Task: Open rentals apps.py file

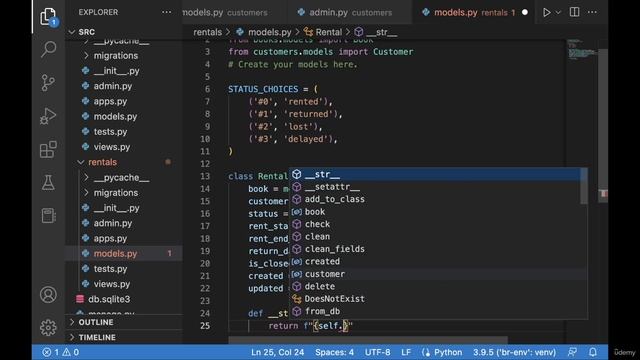Action: (124, 238)
